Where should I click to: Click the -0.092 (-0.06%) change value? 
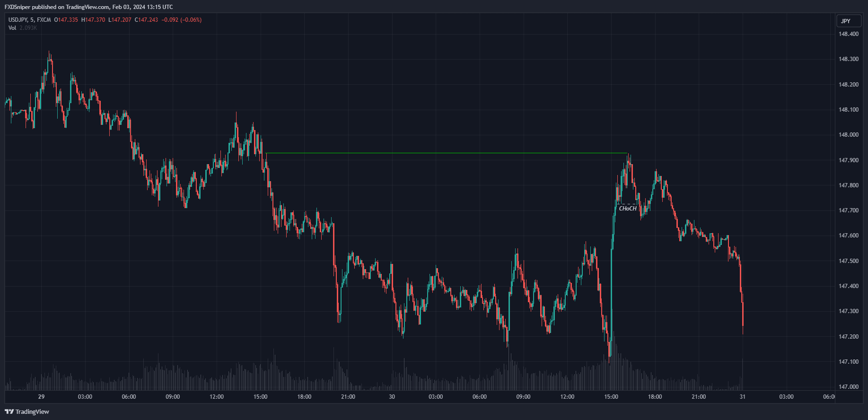click(x=182, y=20)
